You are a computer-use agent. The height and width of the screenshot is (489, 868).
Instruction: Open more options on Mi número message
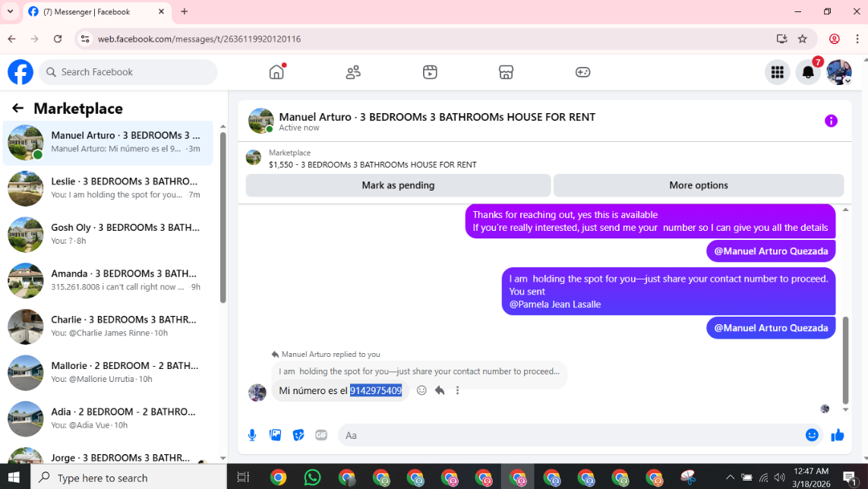[x=457, y=390]
